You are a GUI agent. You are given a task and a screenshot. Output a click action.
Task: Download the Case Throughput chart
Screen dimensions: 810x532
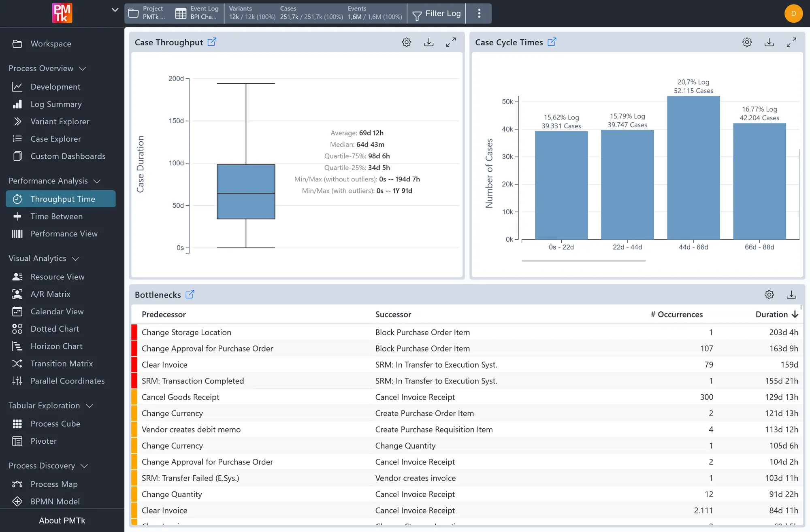click(429, 42)
